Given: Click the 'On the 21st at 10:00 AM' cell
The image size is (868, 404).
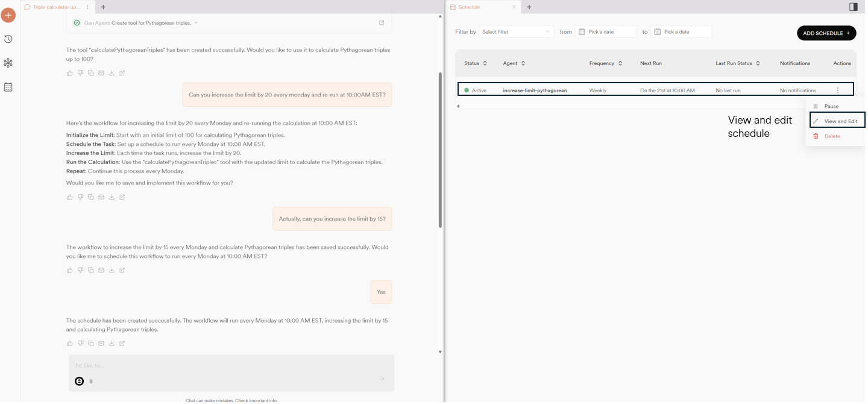Looking at the screenshot, I should 667,90.
